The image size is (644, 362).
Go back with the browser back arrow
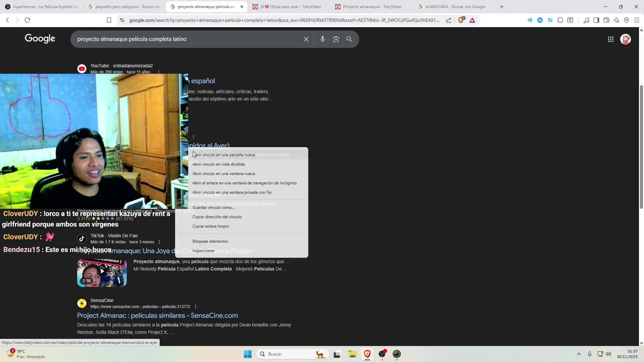coord(8,20)
